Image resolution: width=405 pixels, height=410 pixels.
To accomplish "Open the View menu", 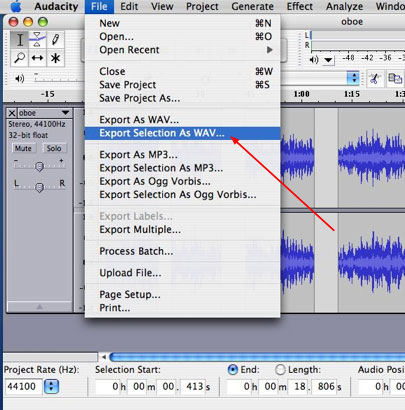I will click(162, 6).
